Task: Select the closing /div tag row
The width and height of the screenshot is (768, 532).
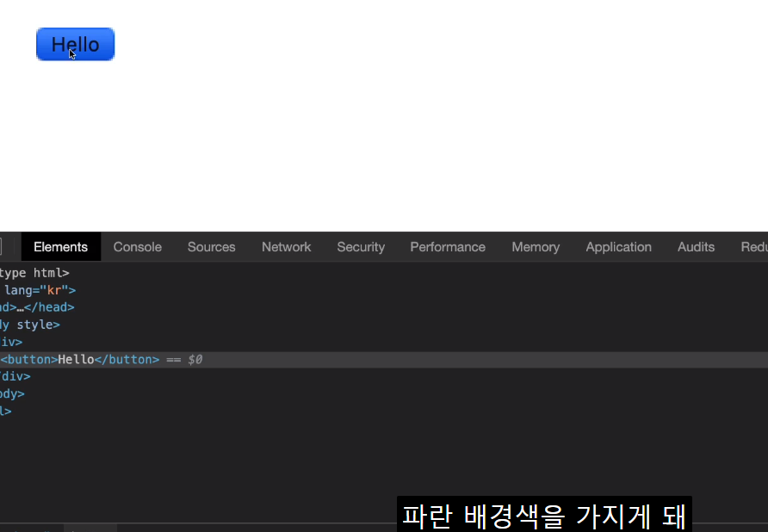Action: pyautogui.click(x=384, y=376)
